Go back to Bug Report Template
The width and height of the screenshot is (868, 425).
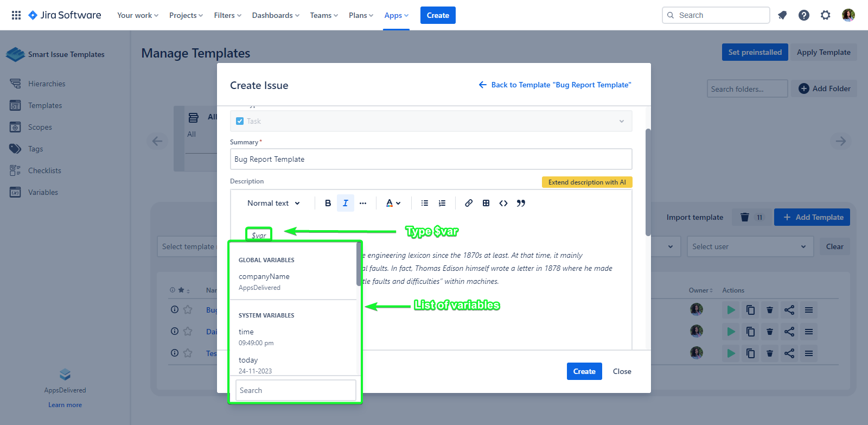(555, 85)
